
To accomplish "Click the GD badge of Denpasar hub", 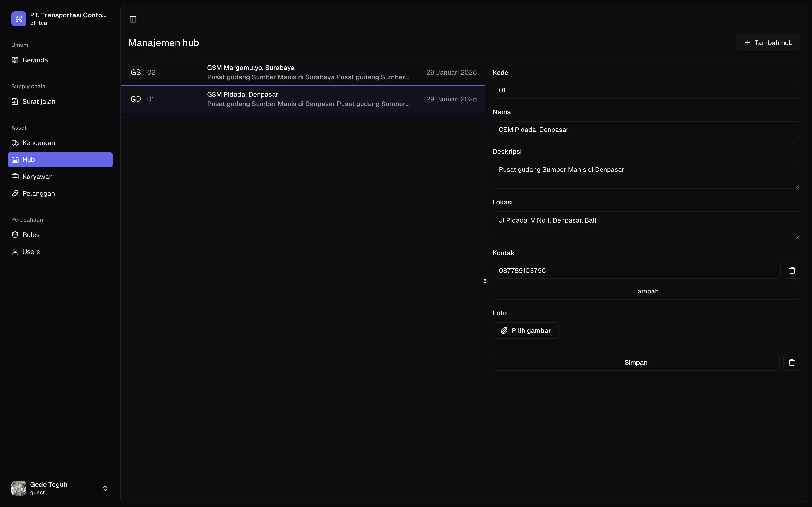I will pyautogui.click(x=136, y=99).
